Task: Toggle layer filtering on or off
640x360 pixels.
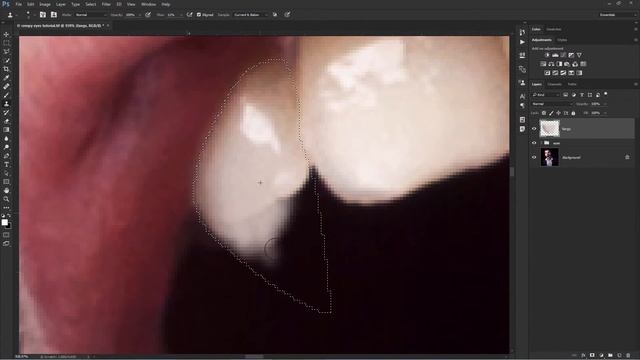Action: pos(606,94)
